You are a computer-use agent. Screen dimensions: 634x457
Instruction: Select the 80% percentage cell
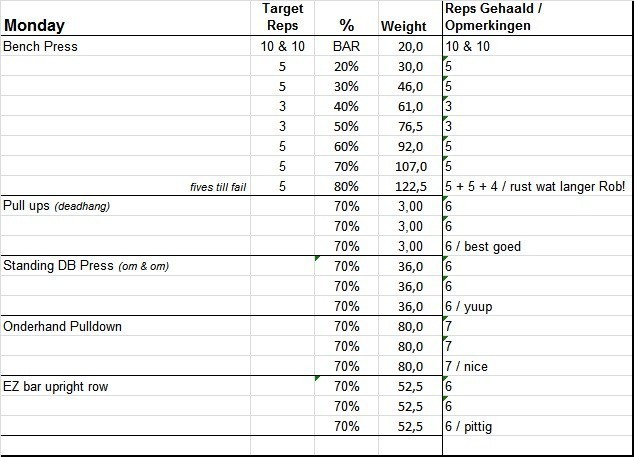point(347,186)
